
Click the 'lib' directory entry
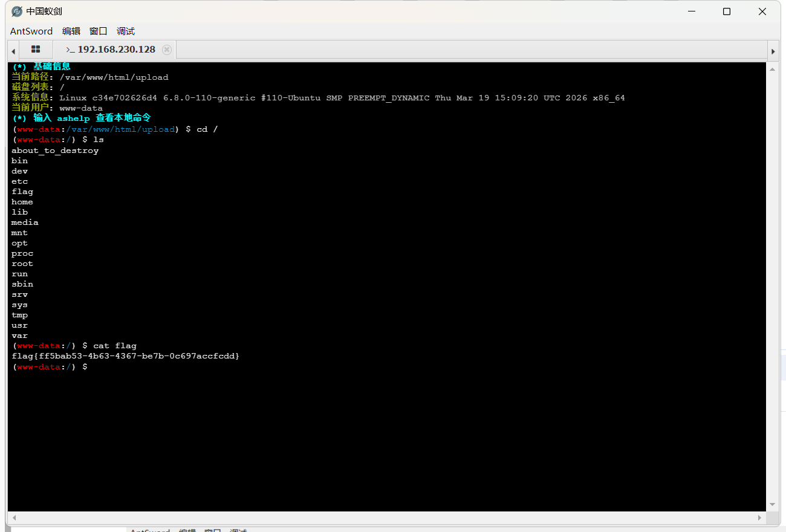tap(19, 212)
